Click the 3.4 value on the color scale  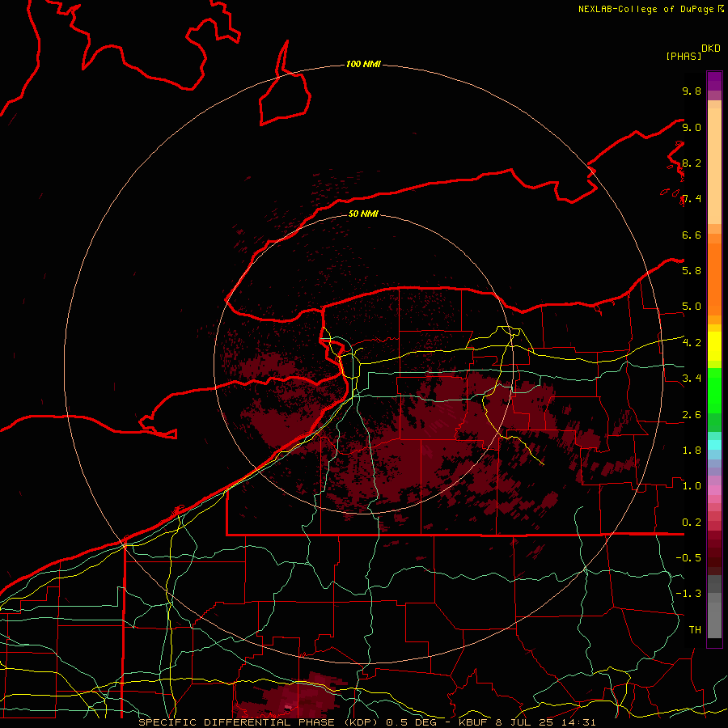[x=692, y=378]
